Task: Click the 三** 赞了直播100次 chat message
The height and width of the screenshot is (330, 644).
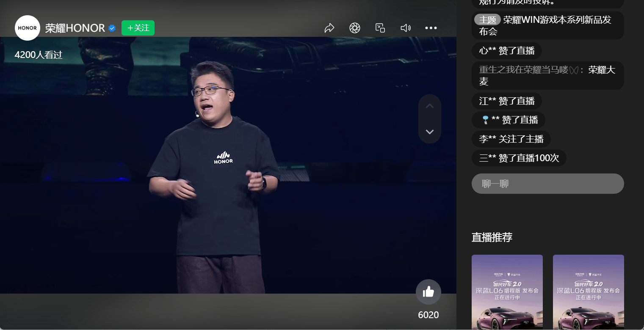Action: click(519, 158)
